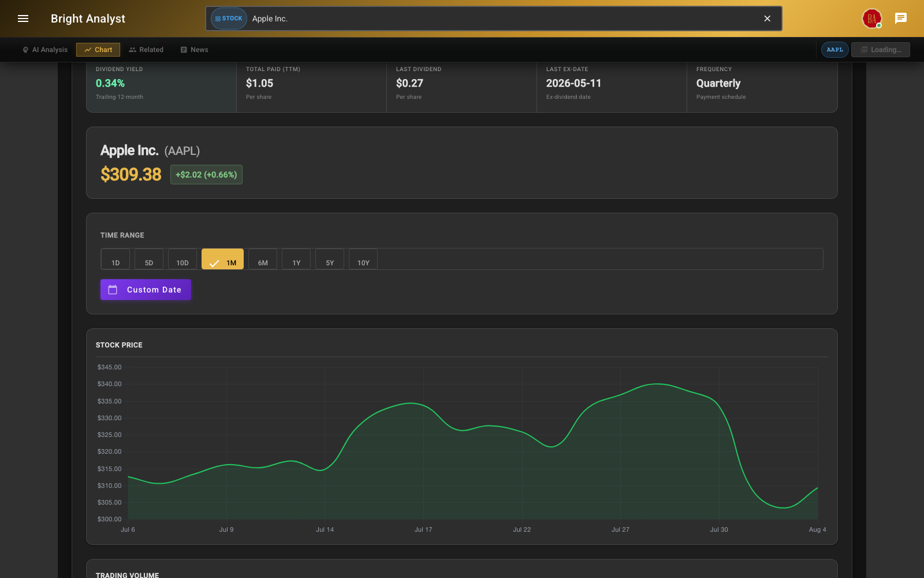Select the 1M time range
The image size is (924, 578).
coord(222,260)
